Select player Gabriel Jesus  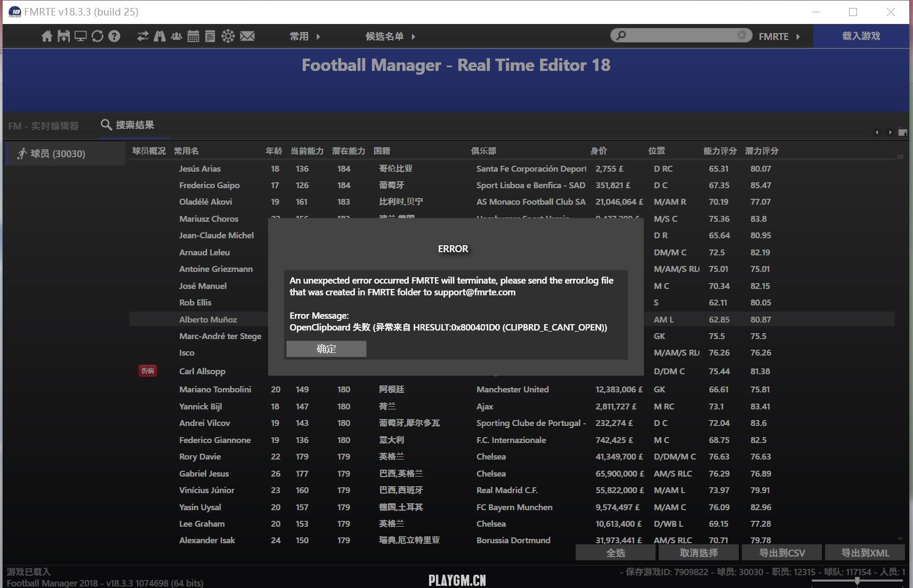tap(204, 473)
